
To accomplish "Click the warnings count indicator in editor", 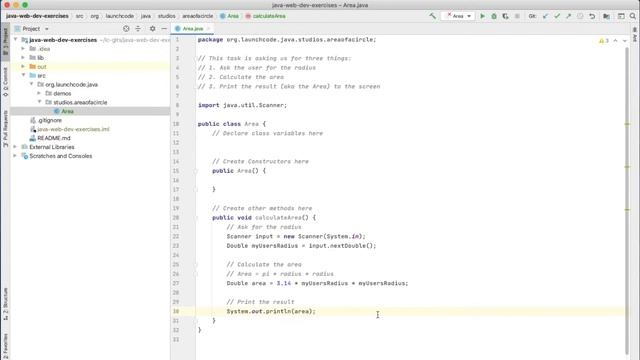I will point(604,40).
